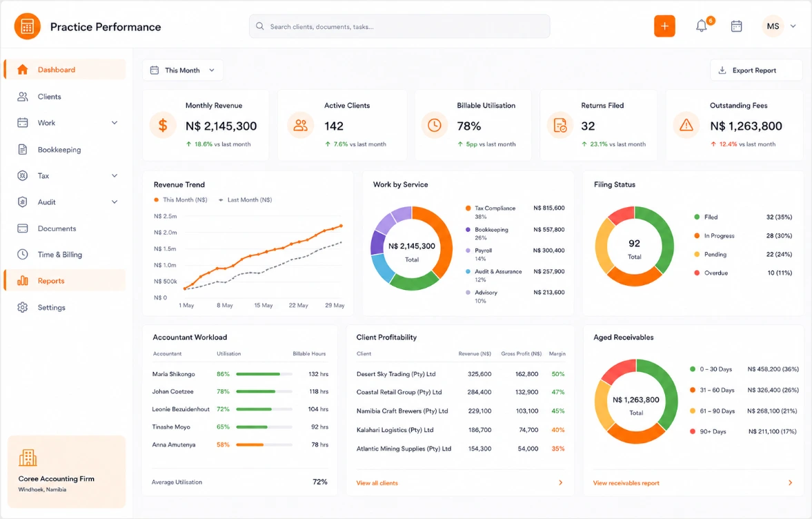Click the Dashboard home icon
The height and width of the screenshot is (519, 812).
22,70
